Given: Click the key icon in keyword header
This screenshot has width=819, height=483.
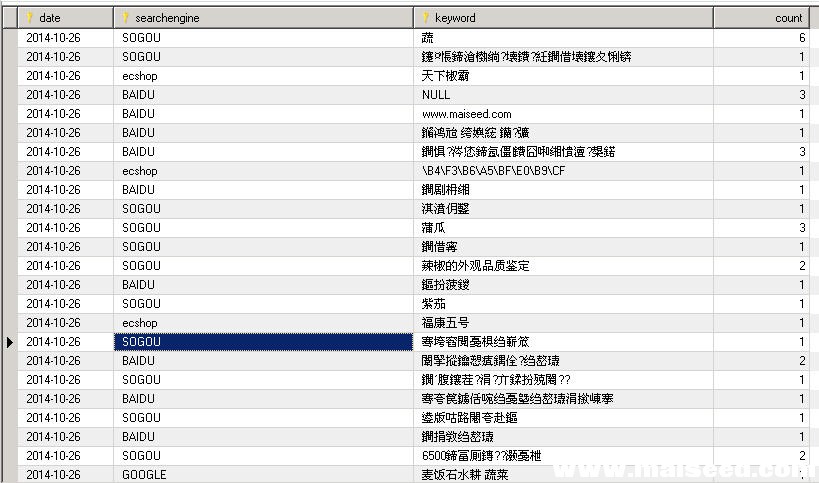Looking at the screenshot, I should click(x=426, y=18).
